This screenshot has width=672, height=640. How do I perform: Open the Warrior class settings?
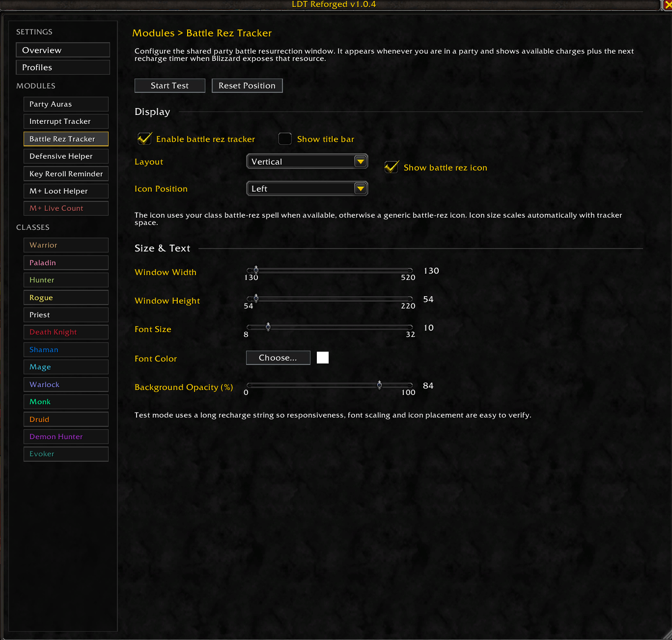[66, 245]
